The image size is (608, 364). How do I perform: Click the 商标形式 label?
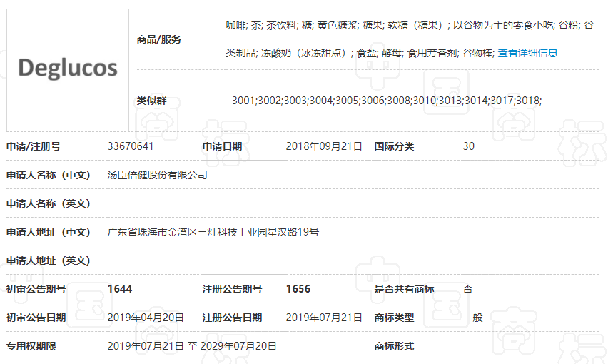[x=394, y=345]
